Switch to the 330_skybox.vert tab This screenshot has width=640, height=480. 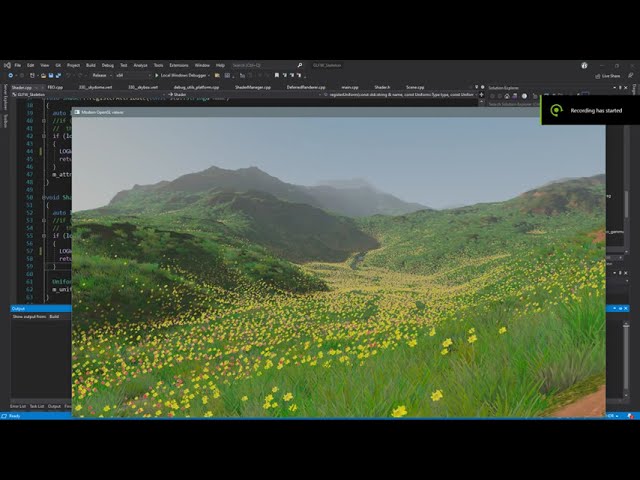143,87
